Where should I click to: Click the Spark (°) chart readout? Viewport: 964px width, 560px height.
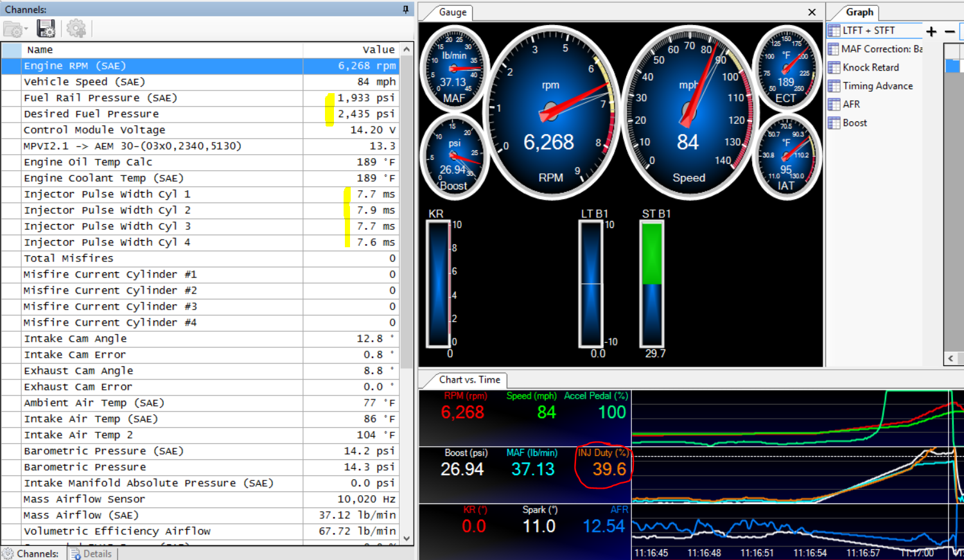click(538, 520)
